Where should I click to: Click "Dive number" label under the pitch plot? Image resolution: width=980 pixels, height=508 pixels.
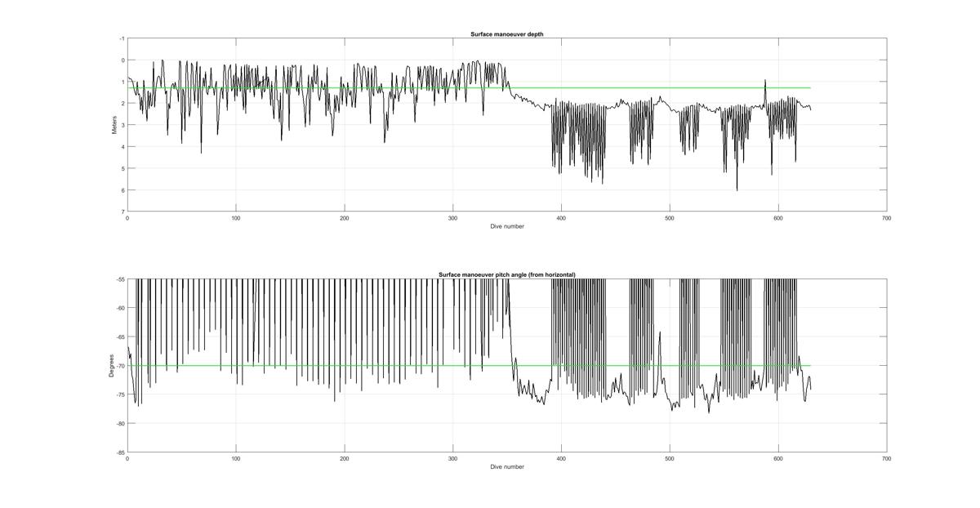pyautogui.click(x=507, y=467)
